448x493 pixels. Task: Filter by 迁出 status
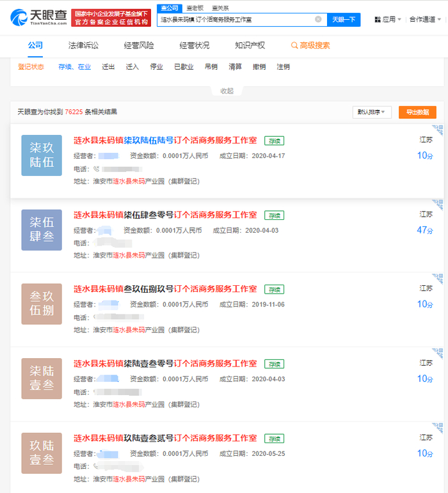[x=108, y=67]
